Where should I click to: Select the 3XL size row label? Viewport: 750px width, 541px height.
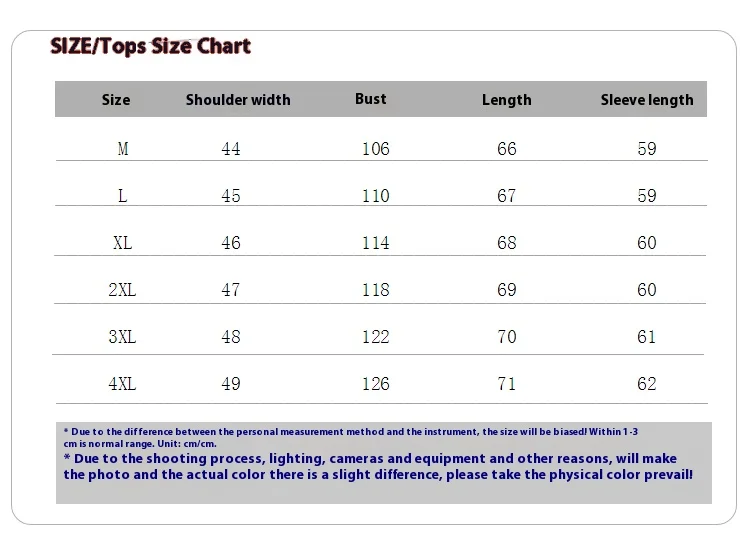122,337
